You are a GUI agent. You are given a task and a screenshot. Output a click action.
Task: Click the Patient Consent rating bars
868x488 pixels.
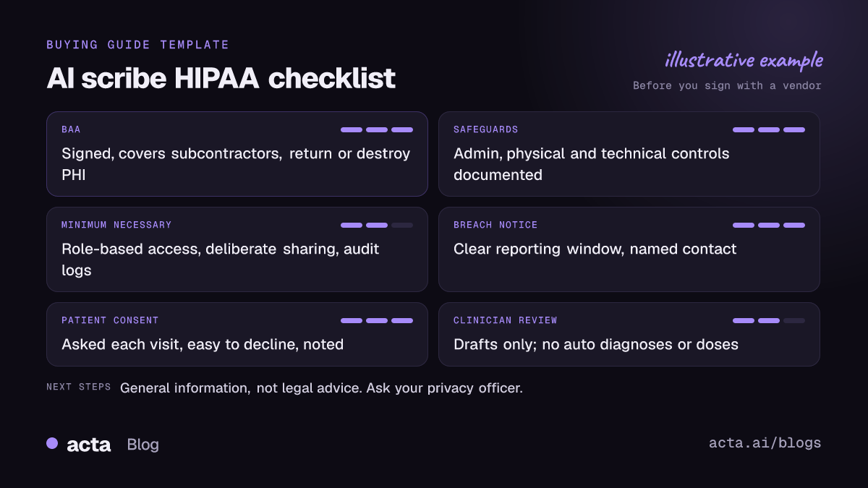377,321
